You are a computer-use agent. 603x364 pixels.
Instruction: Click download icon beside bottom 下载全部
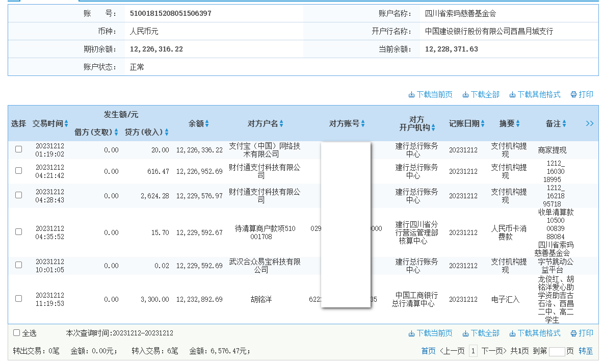pos(465,333)
